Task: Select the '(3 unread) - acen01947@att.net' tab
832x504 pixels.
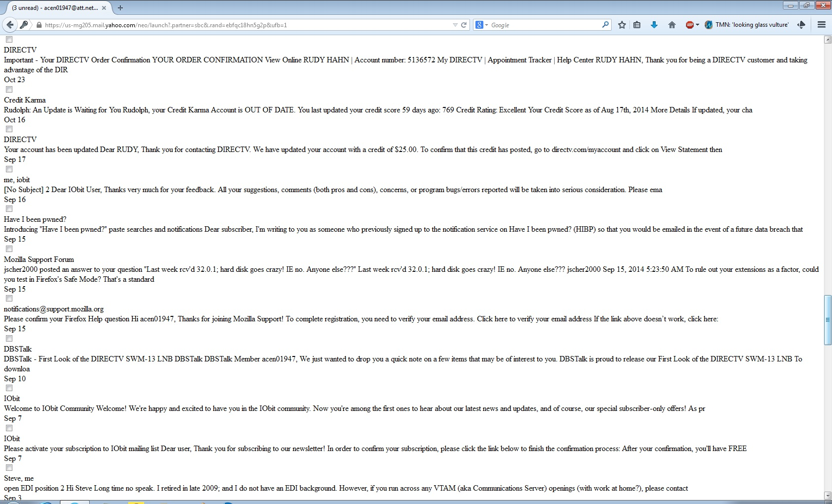Action: (x=54, y=7)
